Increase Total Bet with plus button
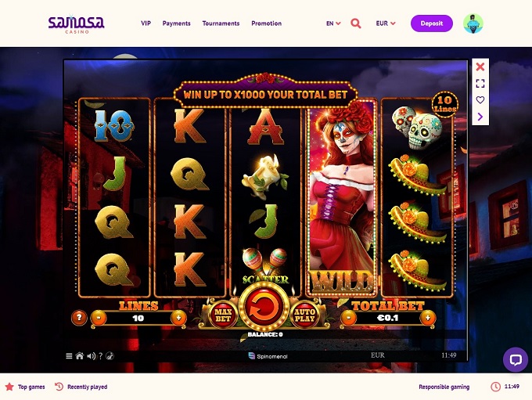The image size is (532, 400). click(427, 318)
